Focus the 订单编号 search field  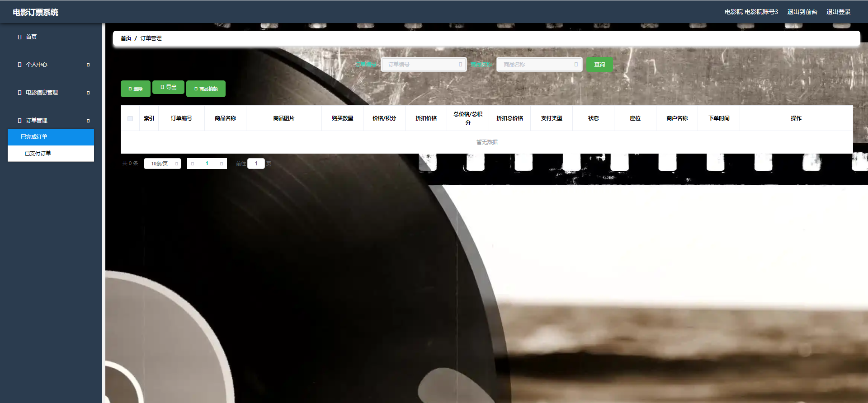[x=424, y=65]
